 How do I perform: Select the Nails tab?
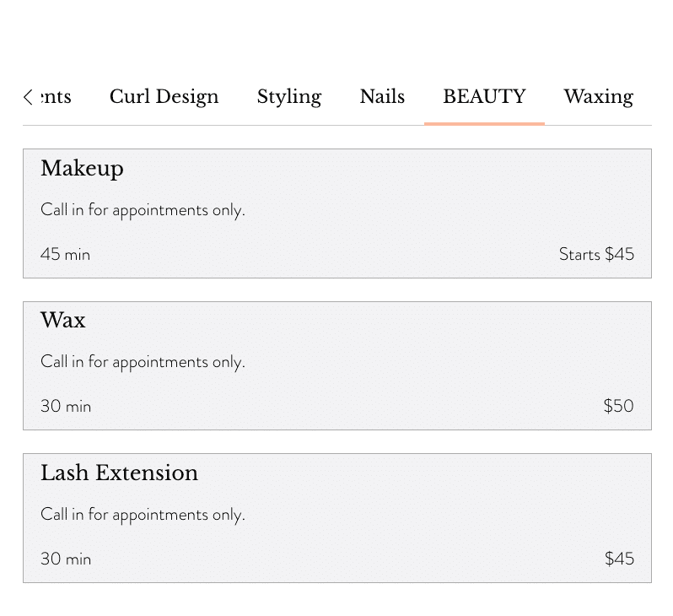(382, 97)
